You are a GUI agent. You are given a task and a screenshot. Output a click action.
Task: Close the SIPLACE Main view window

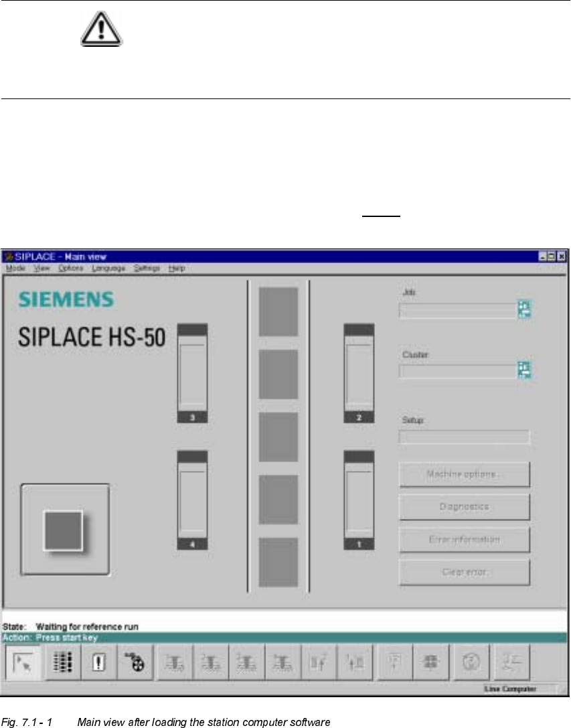coord(561,257)
